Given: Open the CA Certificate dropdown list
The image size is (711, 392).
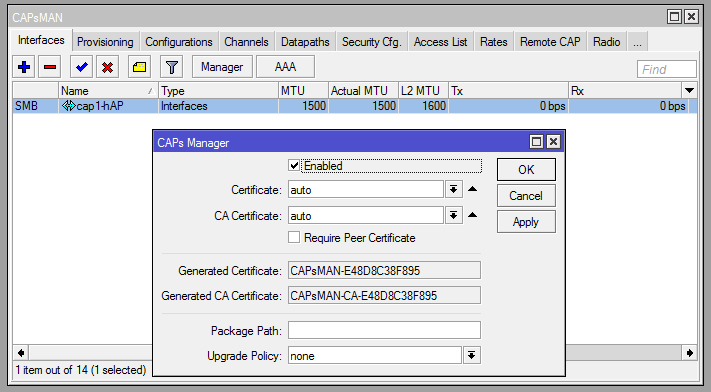Looking at the screenshot, I should (453, 216).
